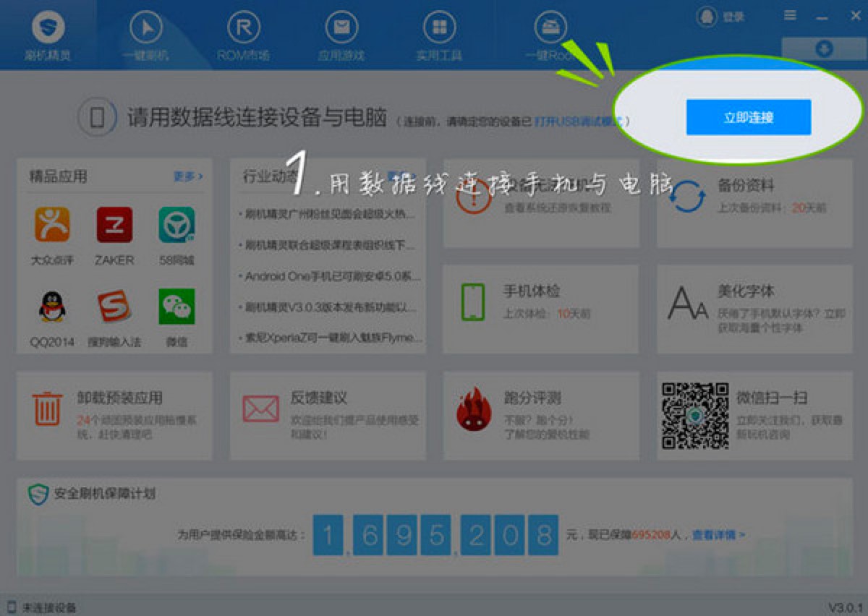Open the hamburger menu
Viewport: 868px width, 616px height.
(x=790, y=16)
